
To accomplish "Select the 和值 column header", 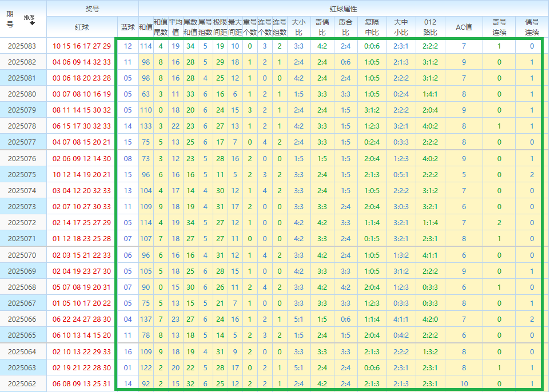I will (146, 27).
